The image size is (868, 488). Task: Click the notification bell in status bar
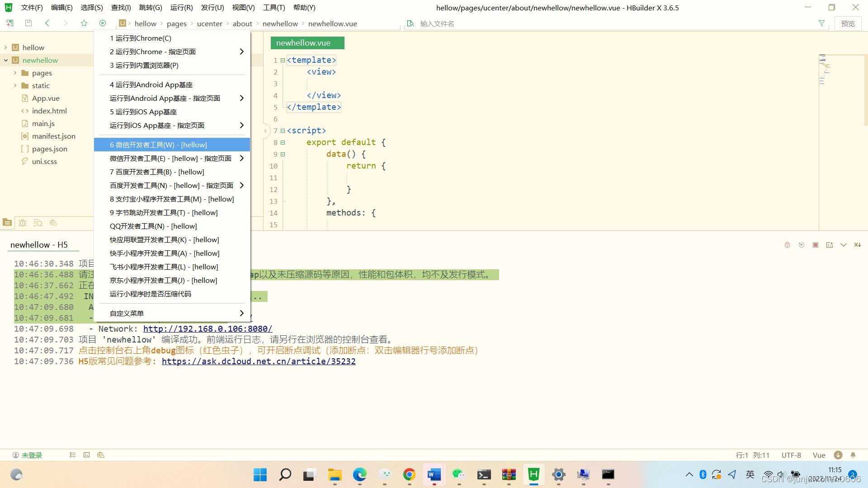853,455
